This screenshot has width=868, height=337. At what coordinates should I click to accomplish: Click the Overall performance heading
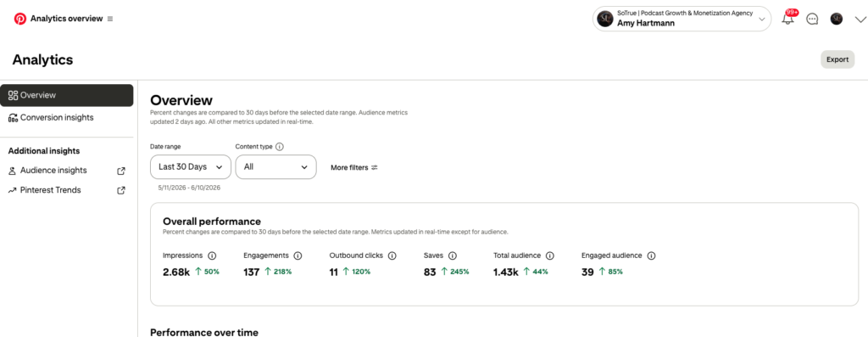211,222
